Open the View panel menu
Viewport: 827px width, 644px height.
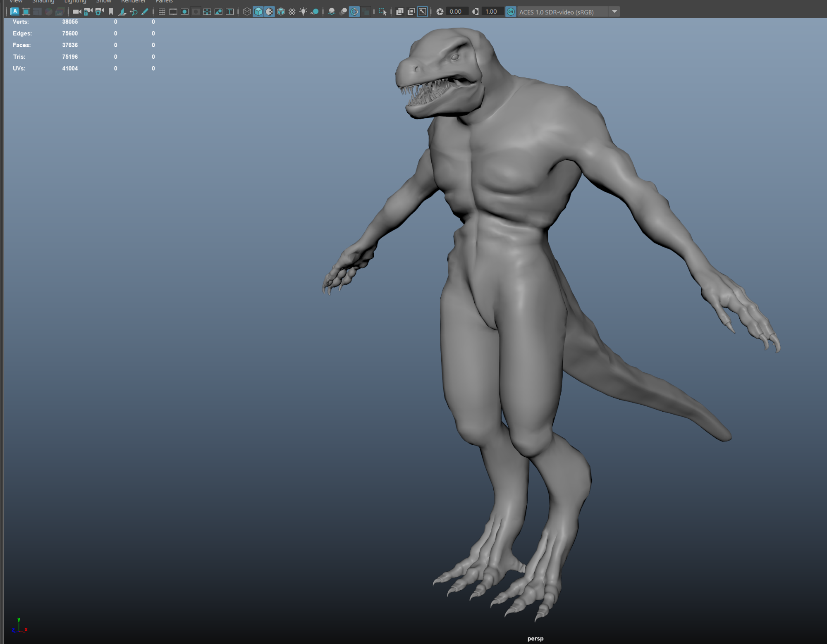[16, 2]
